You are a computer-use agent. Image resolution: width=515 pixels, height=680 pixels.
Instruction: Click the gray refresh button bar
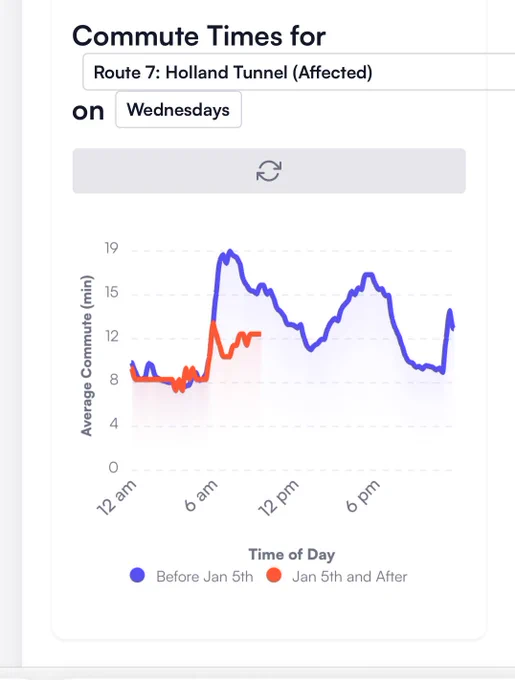coord(269,171)
